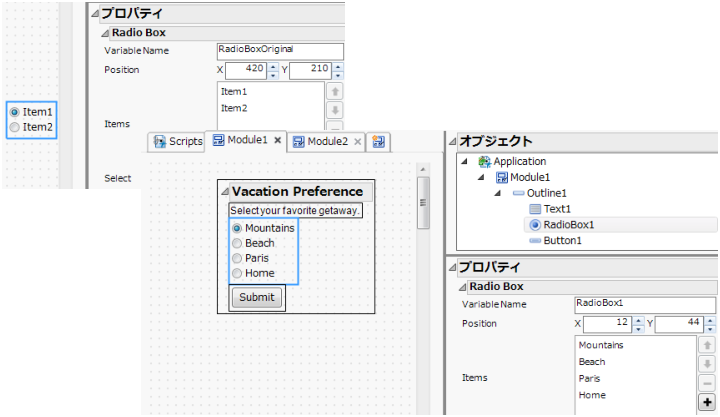
Task: Collapse the オブジェクト panel
Action: 452,141
